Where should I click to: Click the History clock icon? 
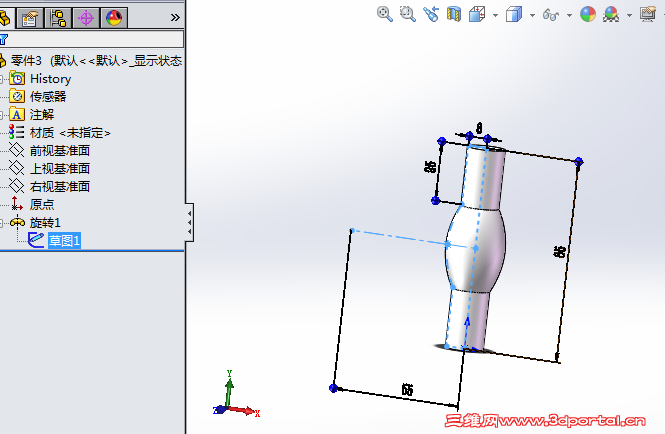(x=17, y=79)
